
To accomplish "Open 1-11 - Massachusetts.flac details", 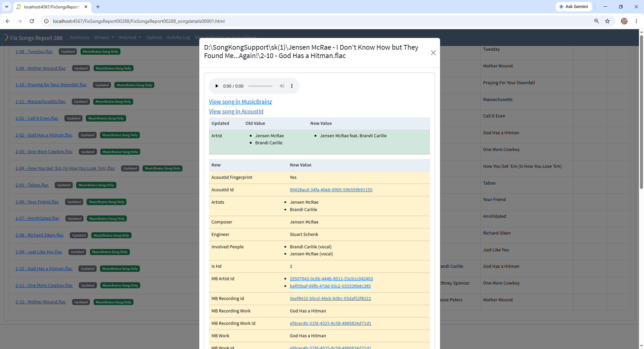I will click(x=40, y=102).
